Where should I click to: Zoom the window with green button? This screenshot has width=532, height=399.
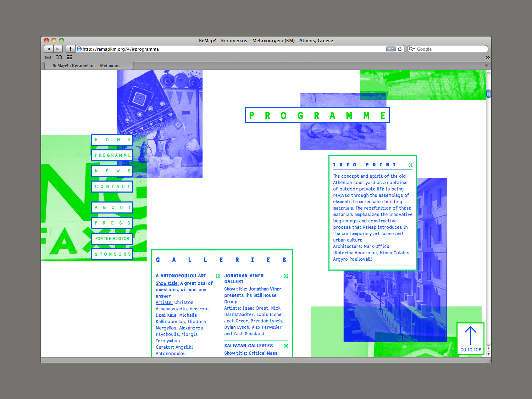point(61,40)
